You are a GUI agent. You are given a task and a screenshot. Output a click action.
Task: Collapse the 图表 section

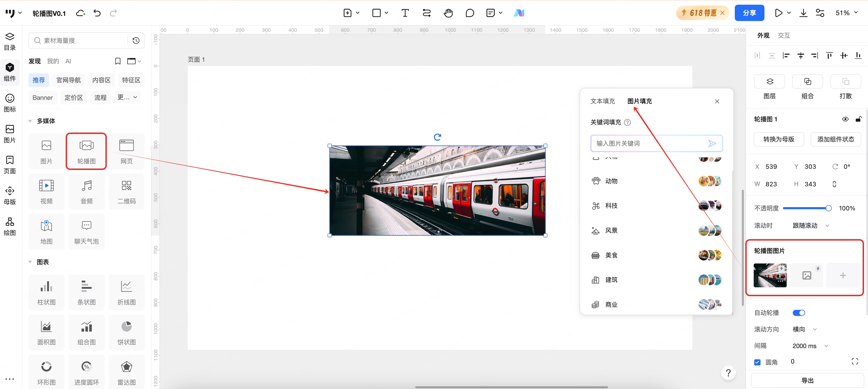(x=30, y=262)
